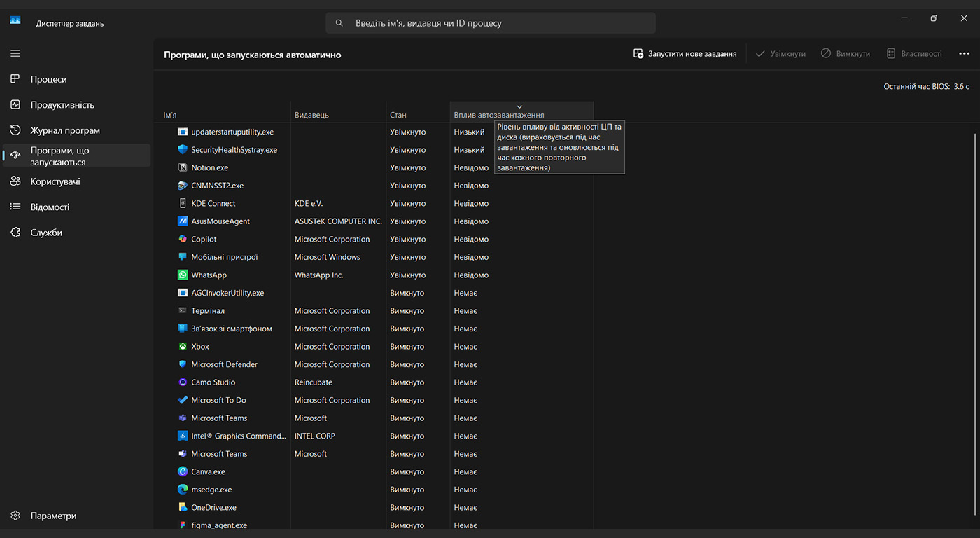This screenshot has width=980, height=538.
Task: Click the Зв'язок зі смартфоном icon
Action: click(x=183, y=329)
